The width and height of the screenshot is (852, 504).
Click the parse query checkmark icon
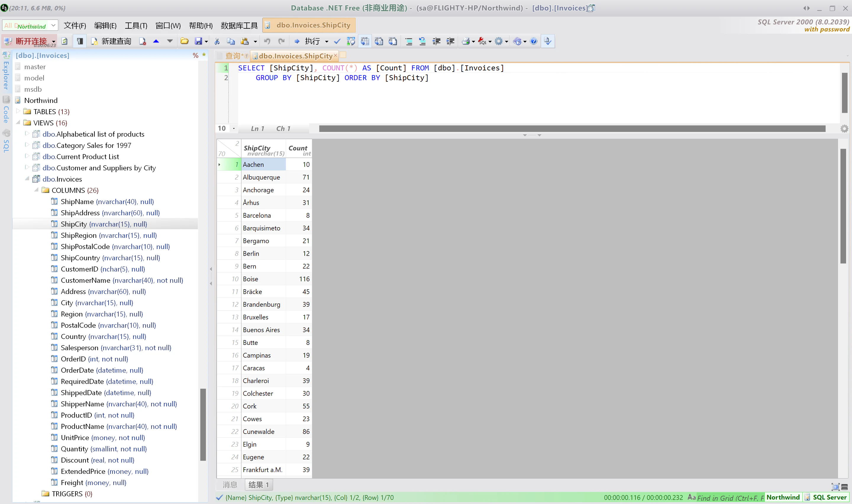(337, 41)
